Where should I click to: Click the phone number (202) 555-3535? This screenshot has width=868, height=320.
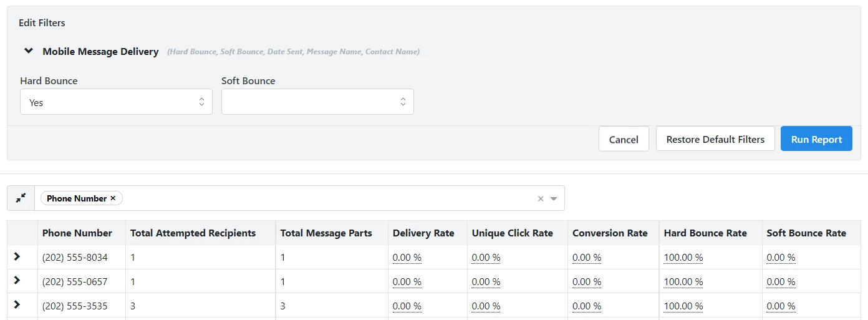click(x=75, y=306)
